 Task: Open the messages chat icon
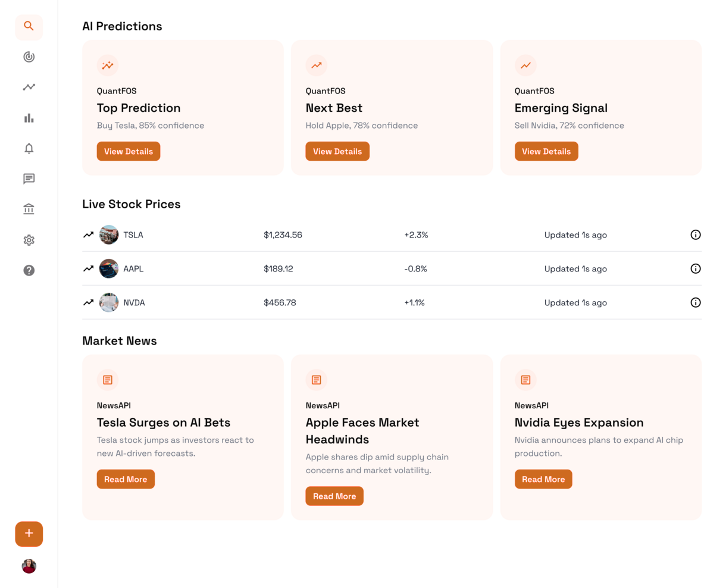click(x=29, y=179)
